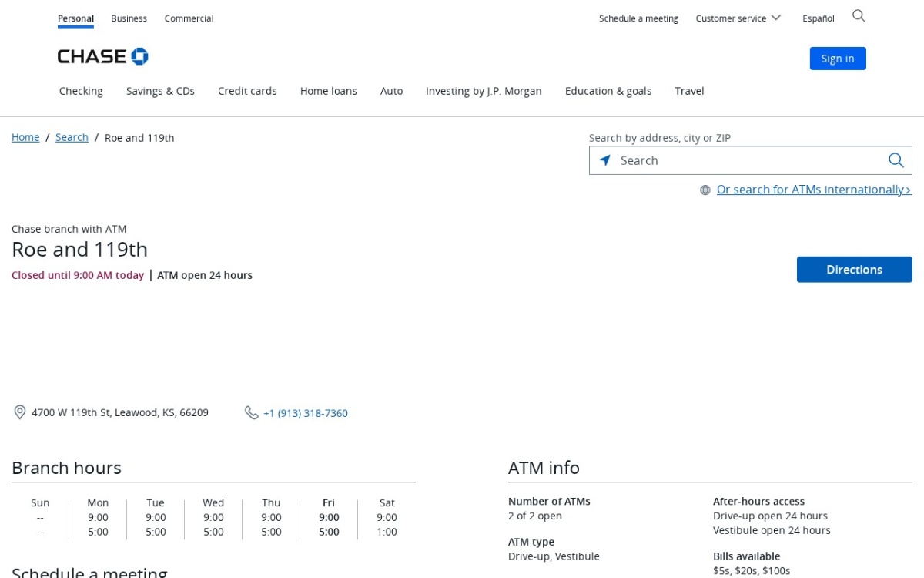This screenshot has height=578, width=924.
Task: Click the globe icon beside international ATMs
Action: coord(705,190)
